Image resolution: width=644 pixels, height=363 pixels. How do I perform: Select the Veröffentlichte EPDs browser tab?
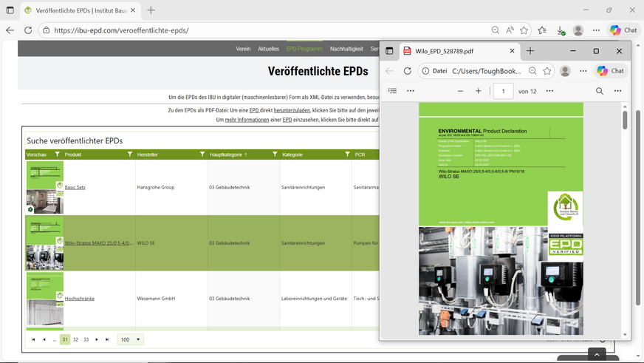pyautogui.click(x=80, y=10)
